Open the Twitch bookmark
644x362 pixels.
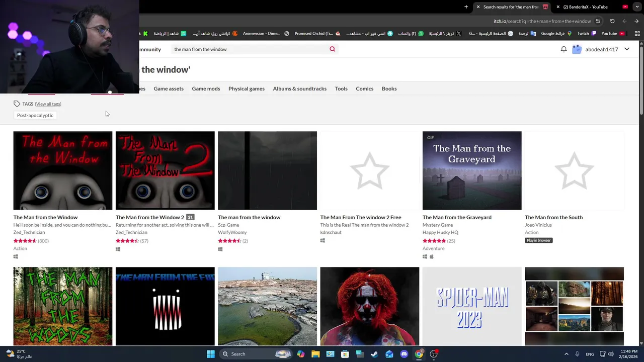(587, 34)
